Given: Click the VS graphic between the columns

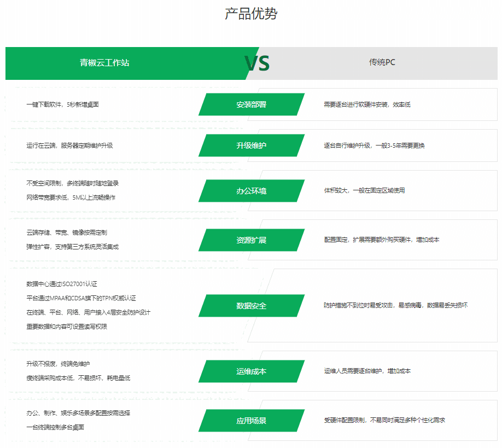Looking at the screenshot, I should 257,63.
